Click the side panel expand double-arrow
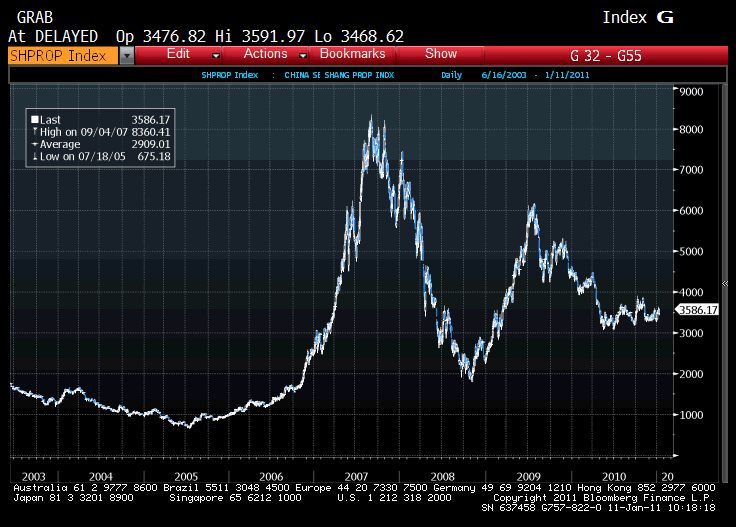 coord(725,283)
